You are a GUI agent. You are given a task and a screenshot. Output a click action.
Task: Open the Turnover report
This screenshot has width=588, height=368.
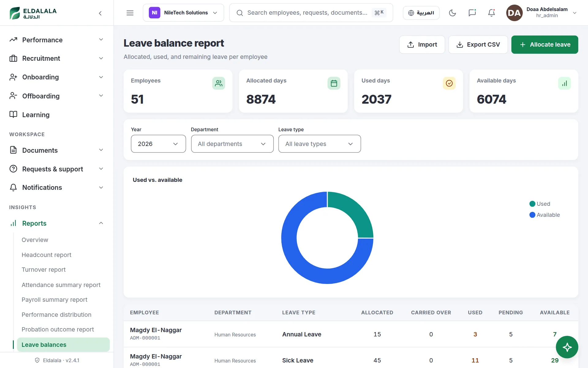tap(43, 270)
